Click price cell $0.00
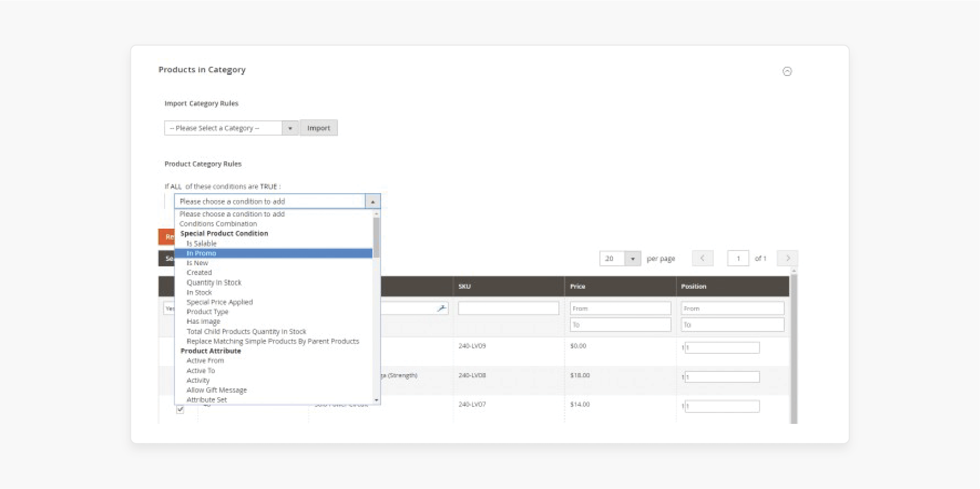Viewport: 980px width, 489px height. 578,346
